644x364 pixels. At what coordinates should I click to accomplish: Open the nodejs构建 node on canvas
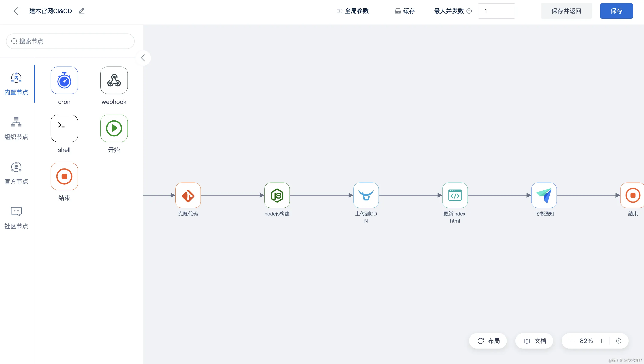277,195
